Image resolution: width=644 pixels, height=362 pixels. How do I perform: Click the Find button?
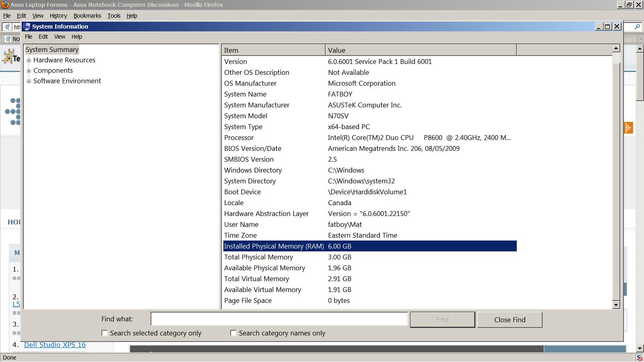442,320
